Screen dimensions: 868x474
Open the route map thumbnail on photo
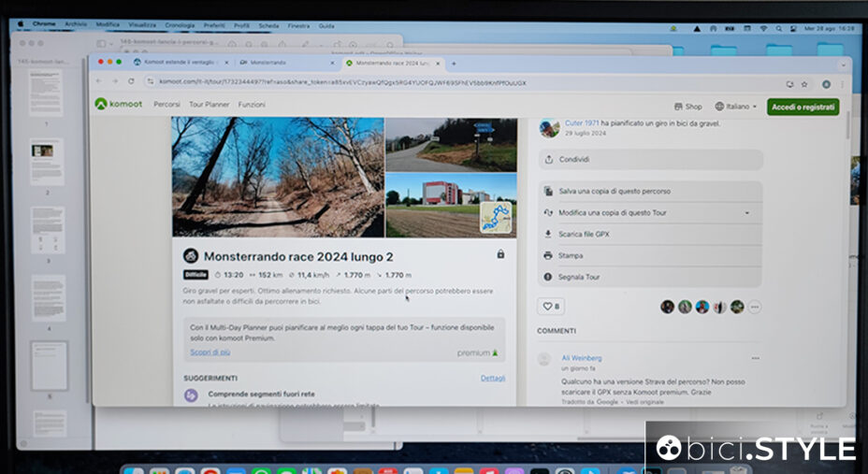pyautogui.click(x=496, y=217)
